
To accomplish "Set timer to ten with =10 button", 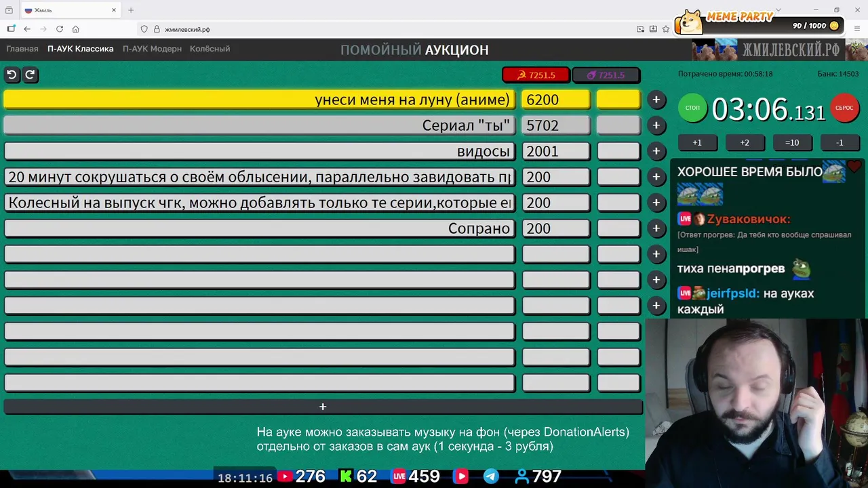I will [792, 142].
